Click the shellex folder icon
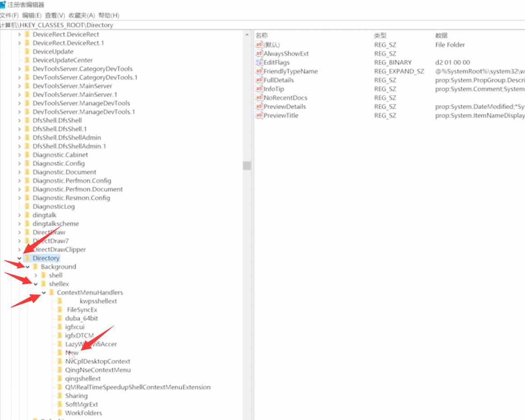 click(x=44, y=284)
